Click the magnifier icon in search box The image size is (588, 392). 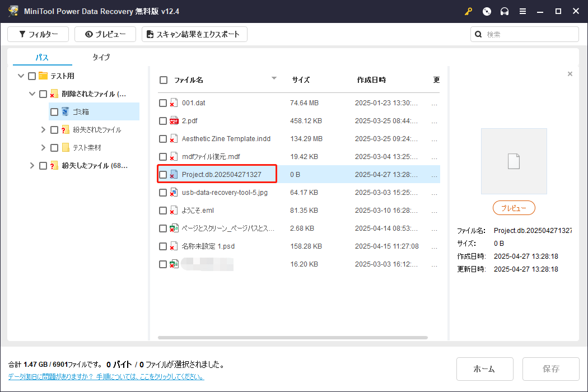pos(478,34)
